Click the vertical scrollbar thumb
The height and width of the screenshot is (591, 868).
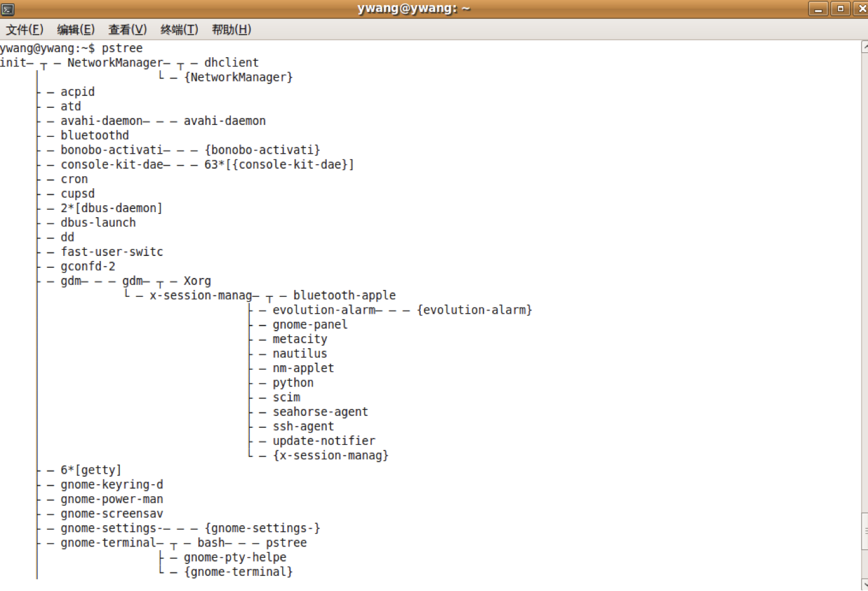pyautogui.click(x=865, y=532)
